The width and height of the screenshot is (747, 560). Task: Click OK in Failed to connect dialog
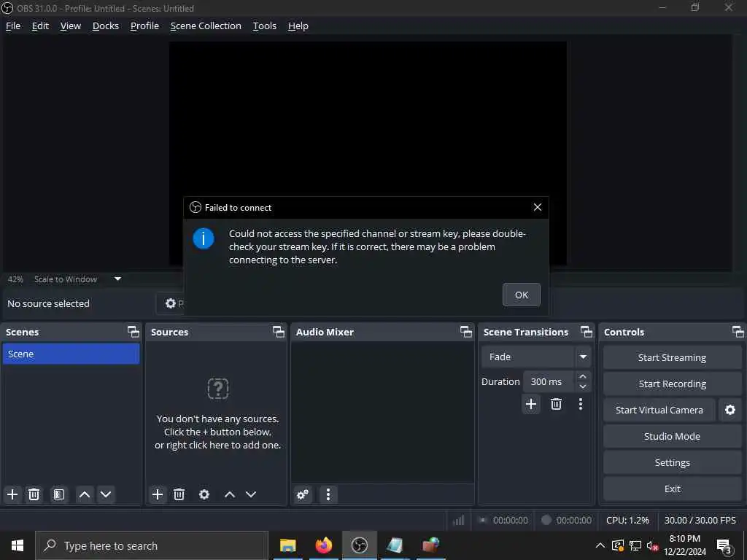[521, 295]
